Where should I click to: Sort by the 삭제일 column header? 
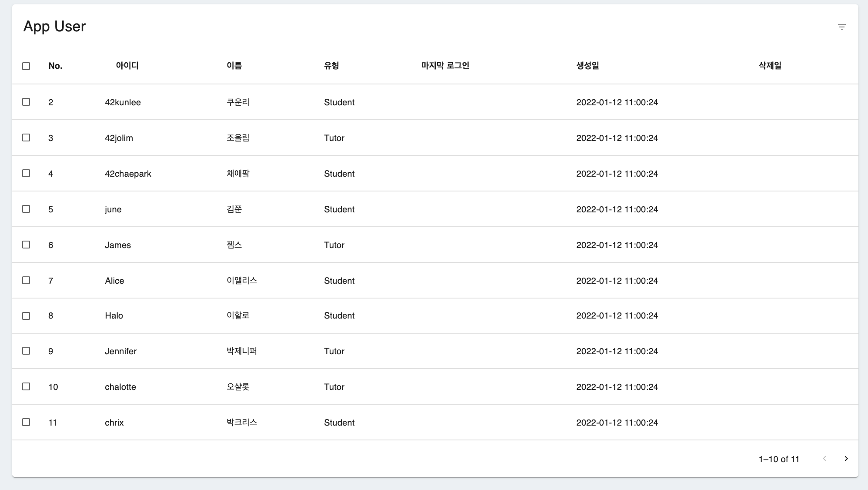(770, 65)
